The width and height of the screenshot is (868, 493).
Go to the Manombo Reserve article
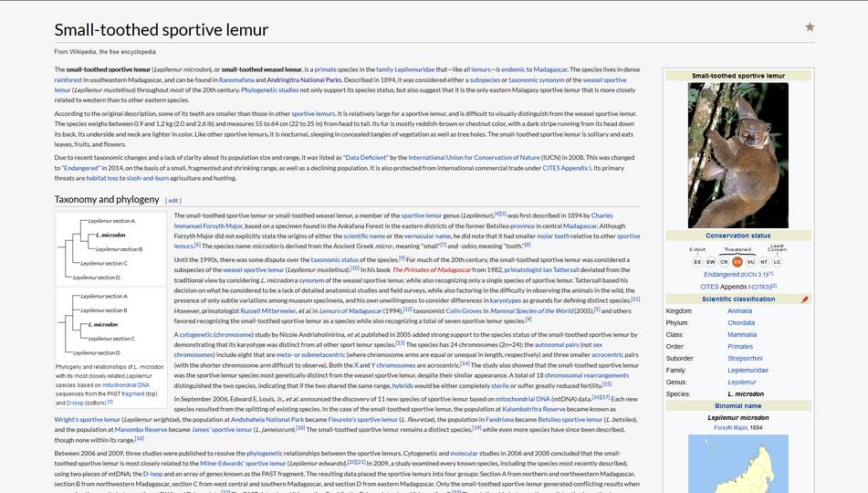(x=141, y=429)
